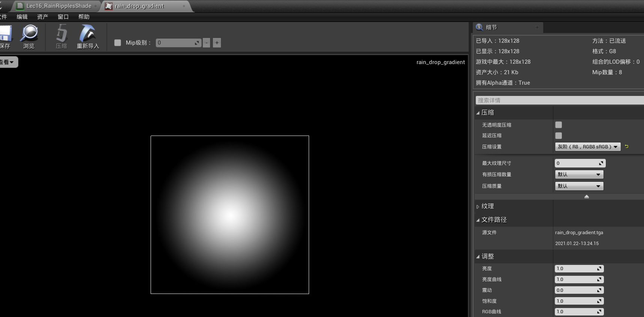The width and height of the screenshot is (644, 317).
Task: Click the Mip数量：8 text
Action: [607, 72]
